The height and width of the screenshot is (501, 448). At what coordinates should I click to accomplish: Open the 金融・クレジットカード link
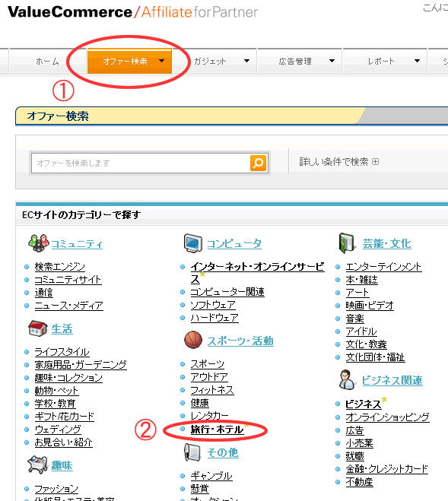(386, 469)
